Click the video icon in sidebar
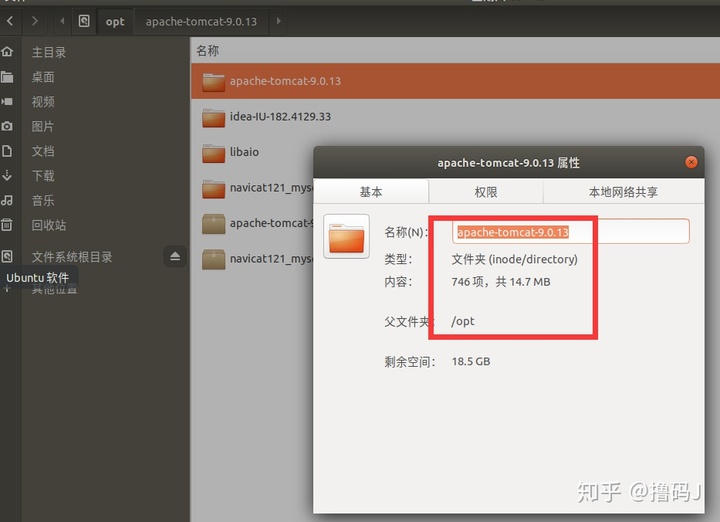 click(7, 101)
